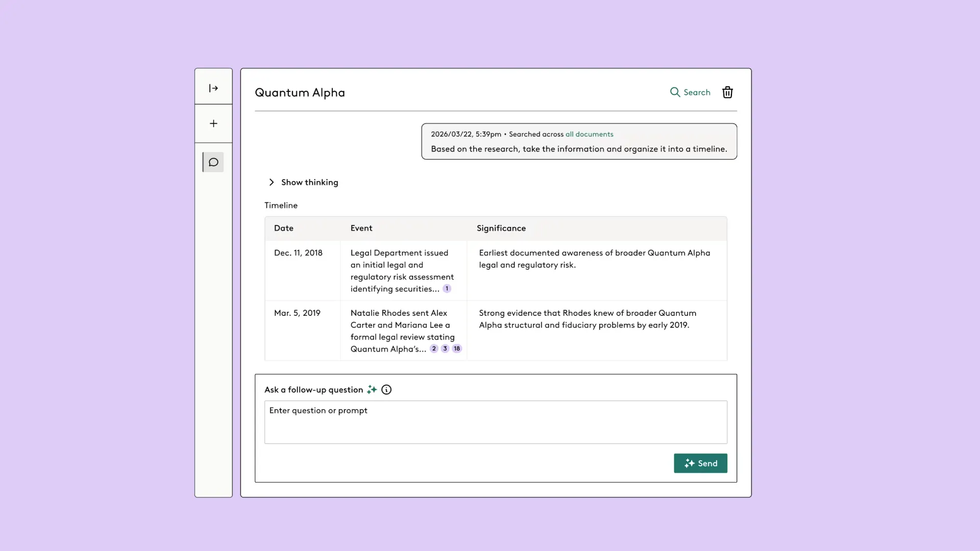Open citation 3 in Mar. 5 event
980x551 pixels.
click(445, 349)
